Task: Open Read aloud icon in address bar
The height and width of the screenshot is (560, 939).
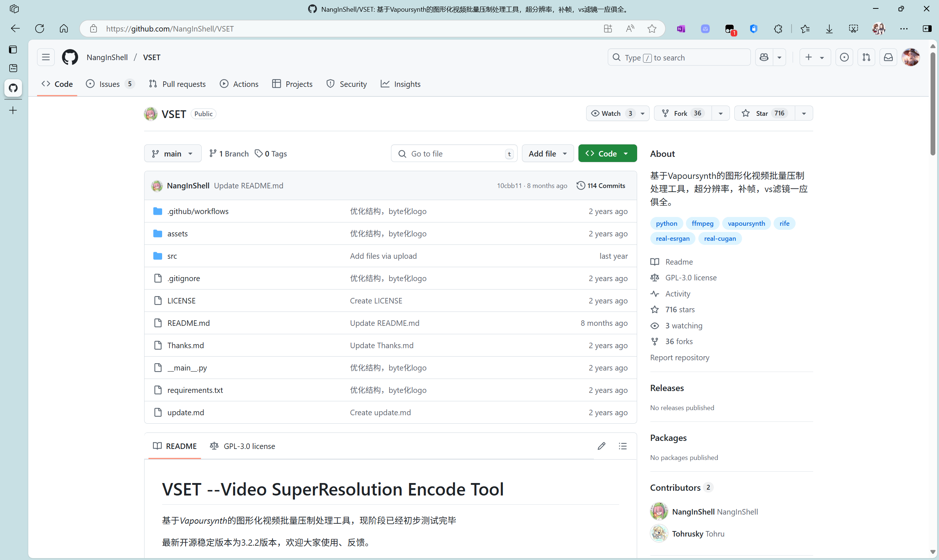Action: (630, 29)
